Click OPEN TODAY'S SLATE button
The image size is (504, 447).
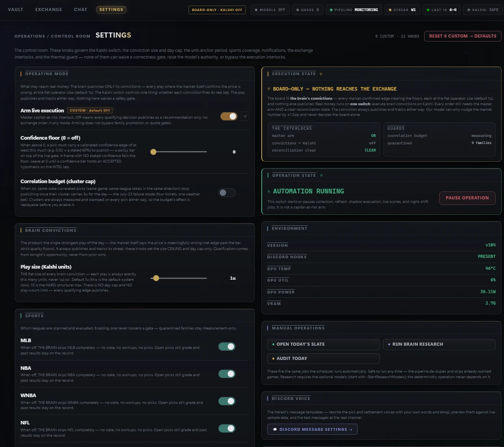(x=323, y=345)
